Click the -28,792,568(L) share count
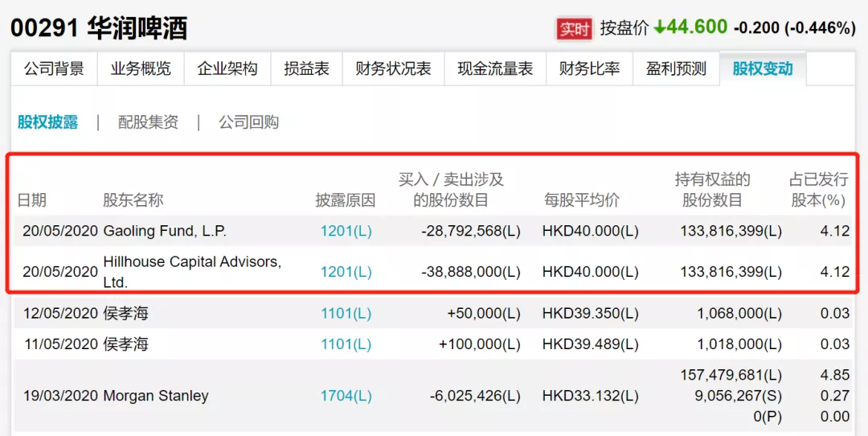This screenshot has width=868, height=436. (470, 231)
